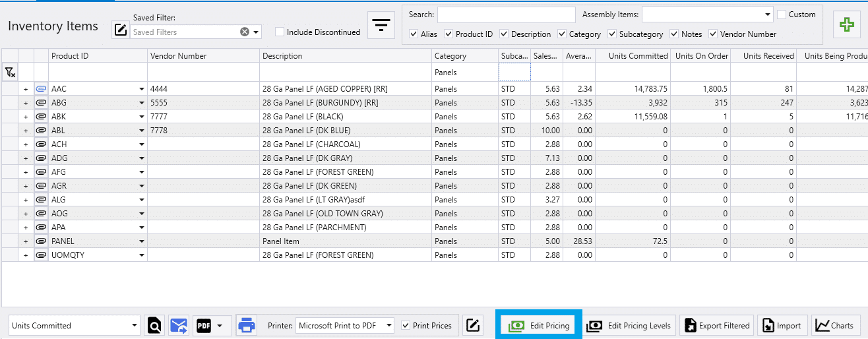Click attachment paperclip icon for ALG row
Viewport: 868px width, 339px height.
click(x=41, y=200)
